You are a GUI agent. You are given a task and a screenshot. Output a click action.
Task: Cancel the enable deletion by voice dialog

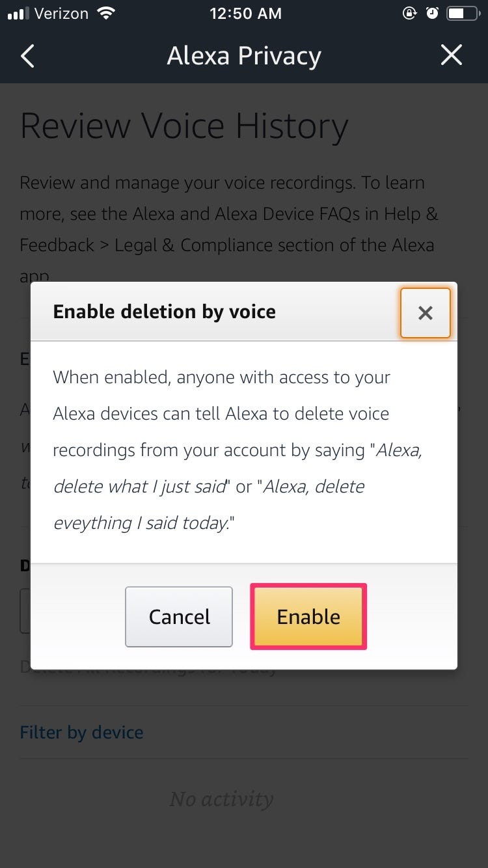(x=179, y=616)
